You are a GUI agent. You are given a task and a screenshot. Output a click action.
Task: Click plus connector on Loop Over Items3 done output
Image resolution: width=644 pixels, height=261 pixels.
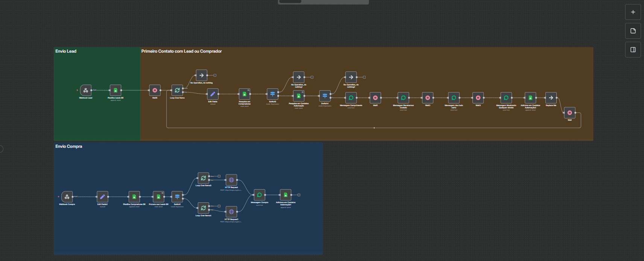pos(219,176)
